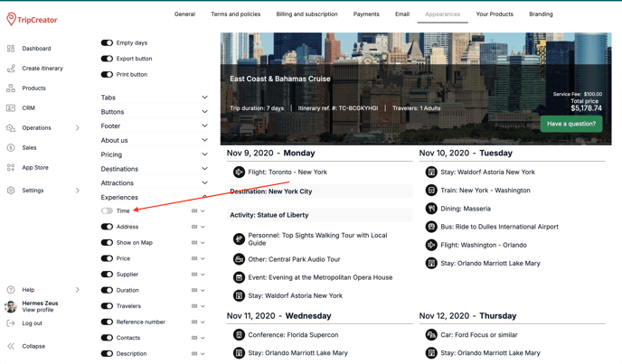Click the App Store sidebar icon
The height and width of the screenshot is (364, 622).
(11, 167)
